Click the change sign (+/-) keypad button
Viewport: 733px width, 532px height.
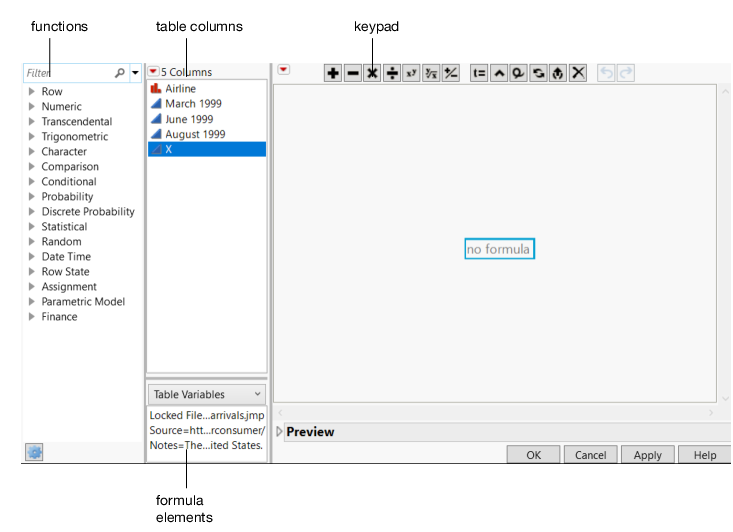click(451, 73)
